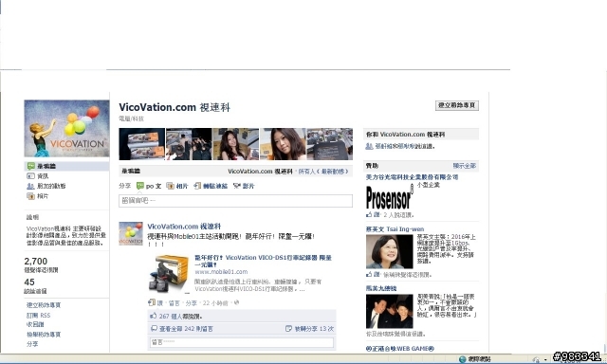Click the internet zone globe in status bar
The width and height of the screenshot is (607, 364).
[462, 359]
